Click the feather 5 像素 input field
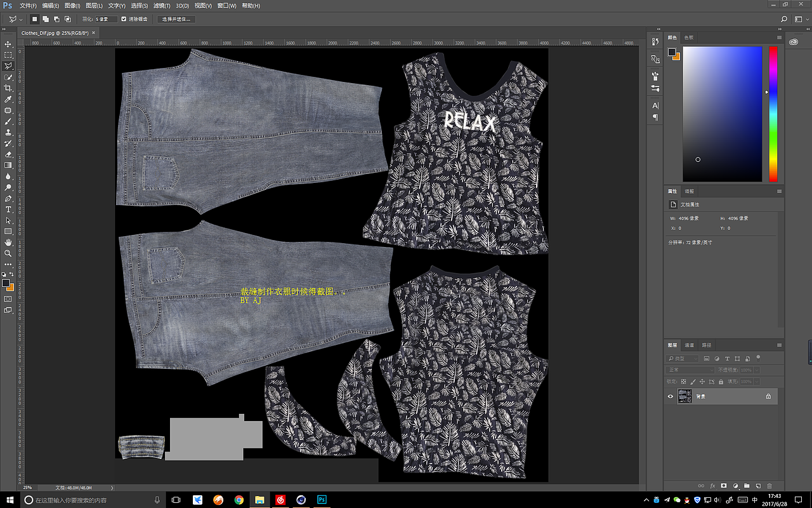The image size is (812, 508). click(x=105, y=19)
